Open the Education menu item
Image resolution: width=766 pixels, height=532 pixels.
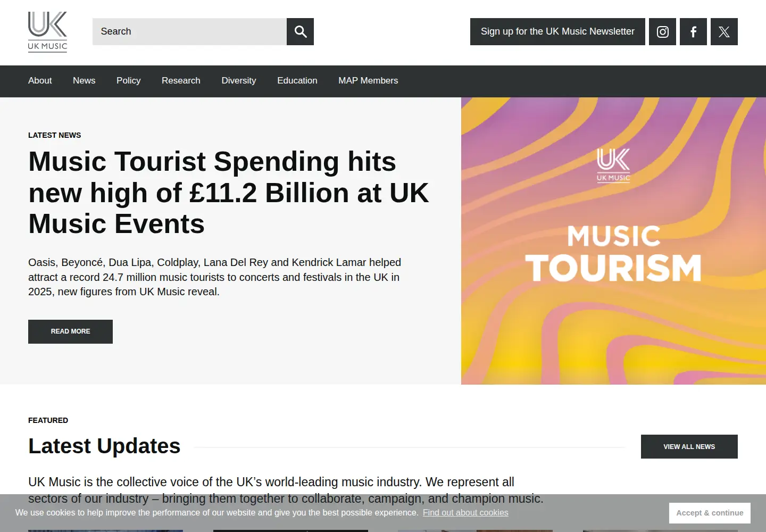click(297, 81)
